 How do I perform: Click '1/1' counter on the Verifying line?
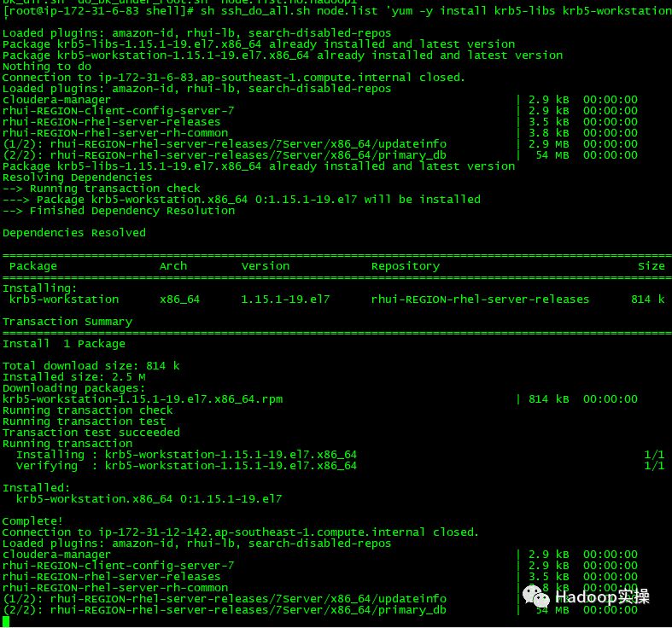pyautogui.click(x=654, y=466)
